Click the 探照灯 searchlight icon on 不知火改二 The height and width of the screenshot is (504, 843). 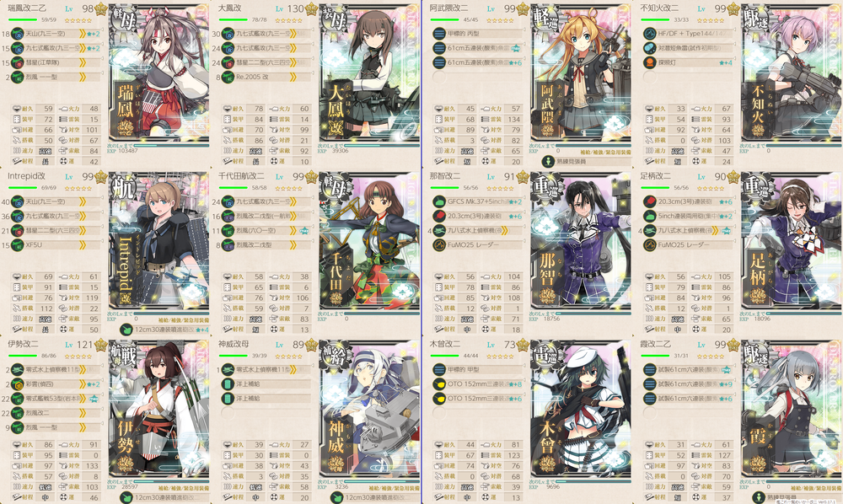649,62
